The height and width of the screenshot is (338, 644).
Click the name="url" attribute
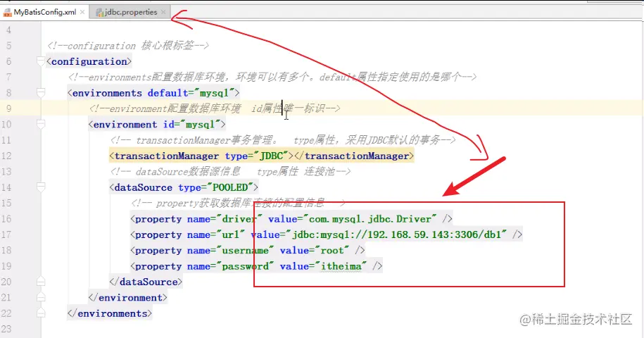(216, 235)
